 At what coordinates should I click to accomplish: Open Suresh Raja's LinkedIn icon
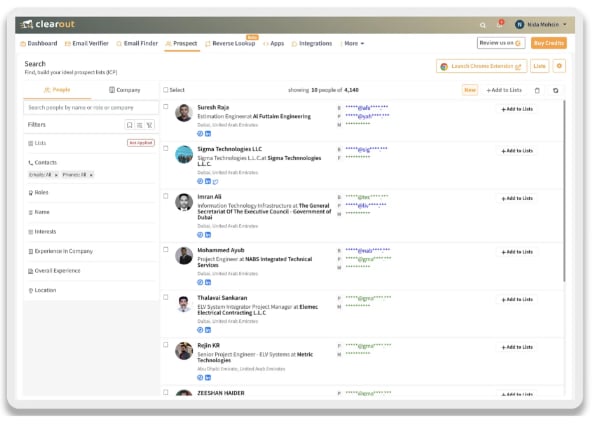point(208,133)
